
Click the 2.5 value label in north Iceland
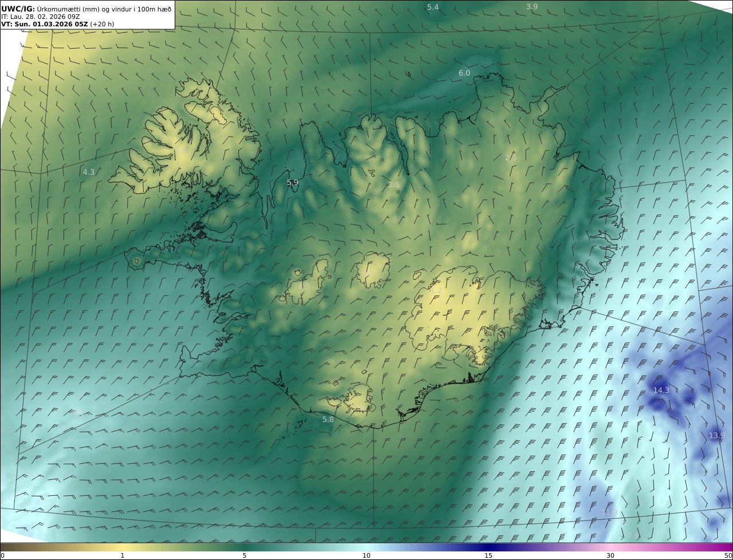pyautogui.click(x=394, y=184)
